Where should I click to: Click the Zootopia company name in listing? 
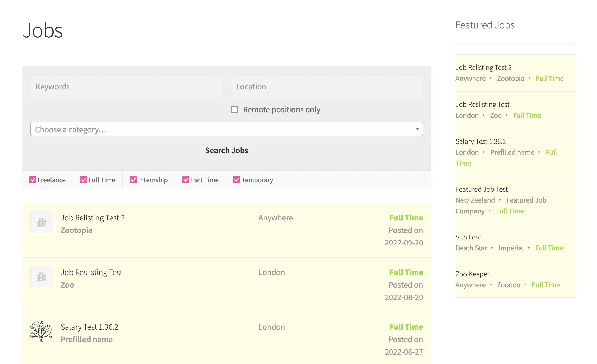coord(77,230)
